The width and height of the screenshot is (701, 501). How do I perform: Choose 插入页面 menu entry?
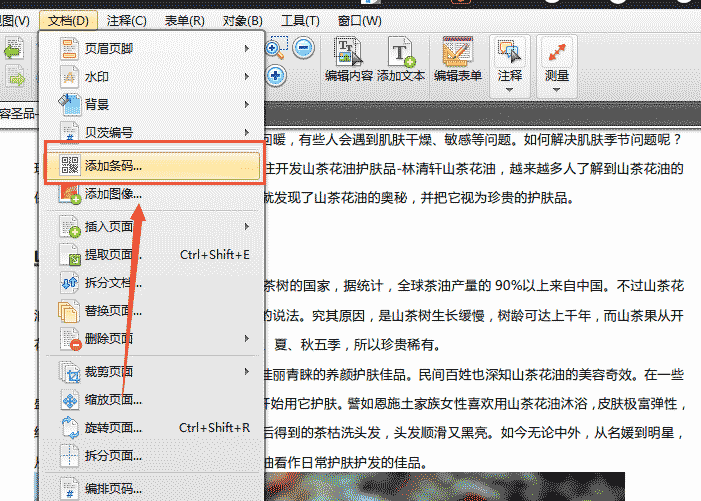pyautogui.click(x=152, y=226)
